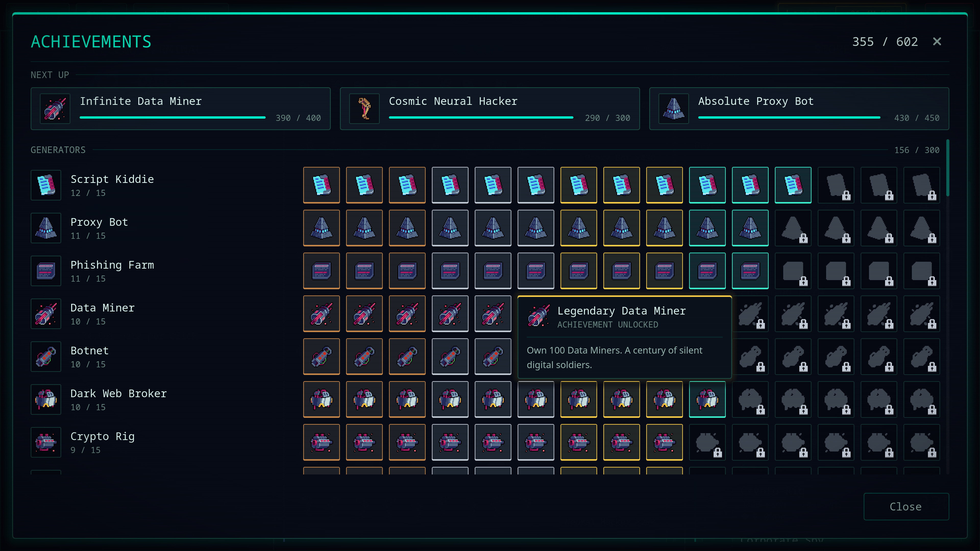Select the first Data Miner achievement tile
The image size is (980, 551).
(x=322, y=314)
